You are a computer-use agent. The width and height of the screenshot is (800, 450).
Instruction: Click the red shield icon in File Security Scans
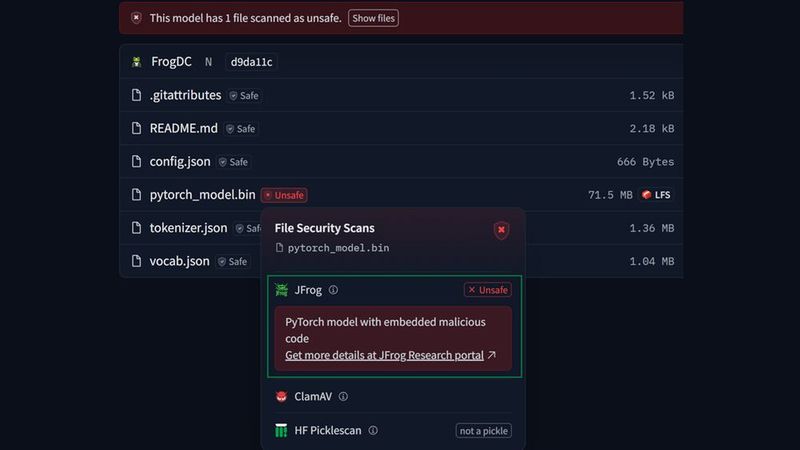click(x=501, y=231)
